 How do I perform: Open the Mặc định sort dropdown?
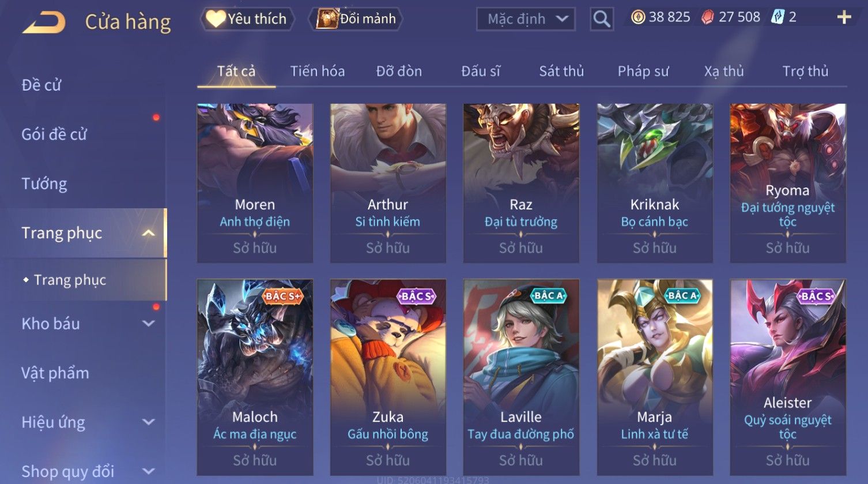click(526, 19)
